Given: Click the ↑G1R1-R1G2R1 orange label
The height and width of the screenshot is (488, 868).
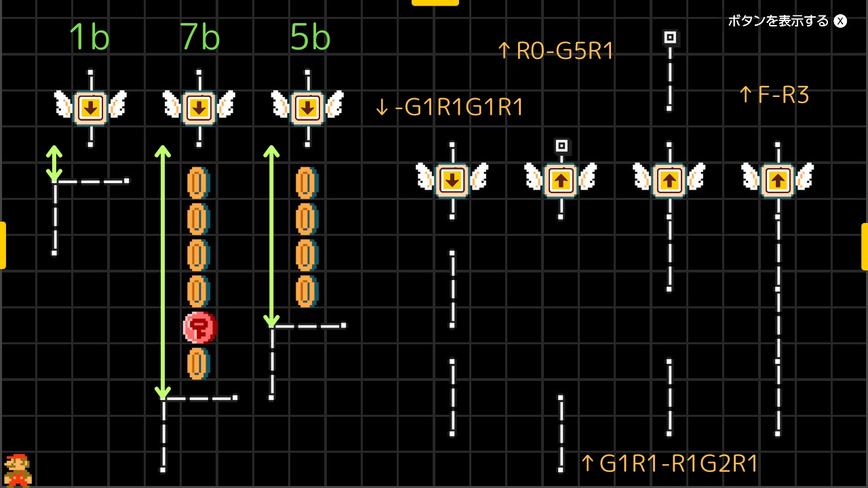Looking at the screenshot, I should tap(669, 464).
